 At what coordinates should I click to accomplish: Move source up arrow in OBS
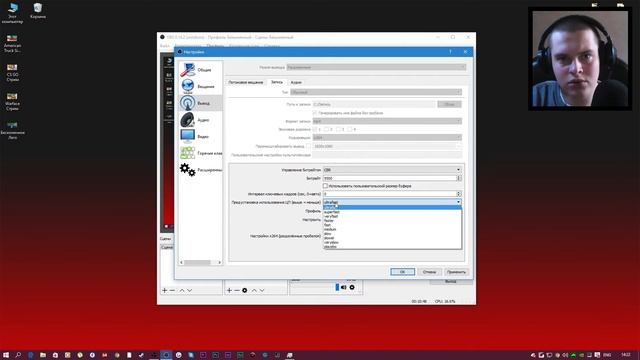pos(254,290)
